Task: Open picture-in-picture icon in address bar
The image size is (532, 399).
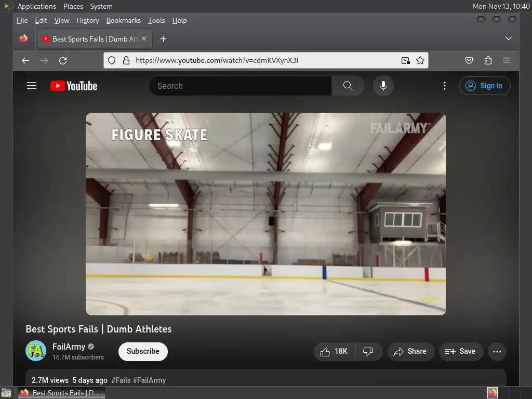Action: tap(405, 60)
